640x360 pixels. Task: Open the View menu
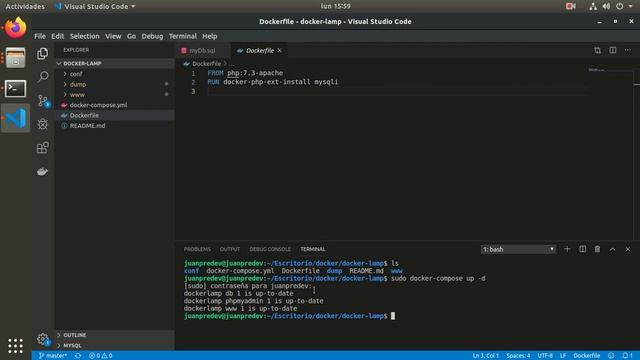point(113,36)
